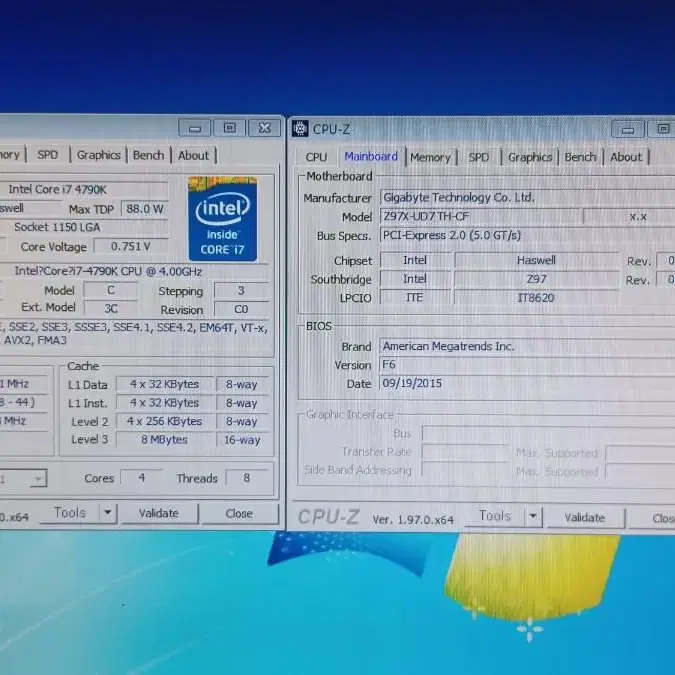Minimize the left CPU-Z window
The height and width of the screenshot is (675, 675).
coord(195,128)
